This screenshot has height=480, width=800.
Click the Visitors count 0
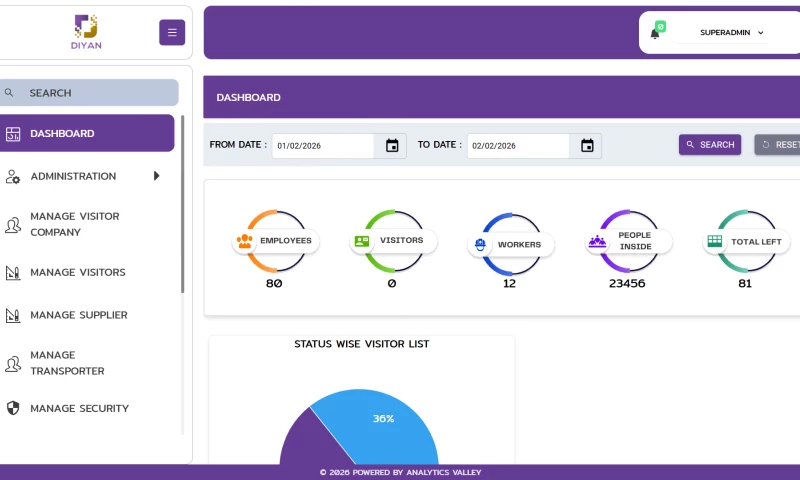point(392,283)
